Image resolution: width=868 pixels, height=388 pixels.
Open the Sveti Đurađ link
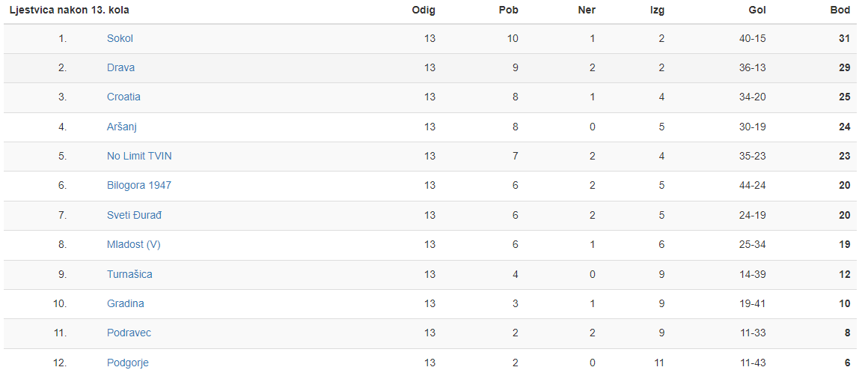tap(134, 215)
